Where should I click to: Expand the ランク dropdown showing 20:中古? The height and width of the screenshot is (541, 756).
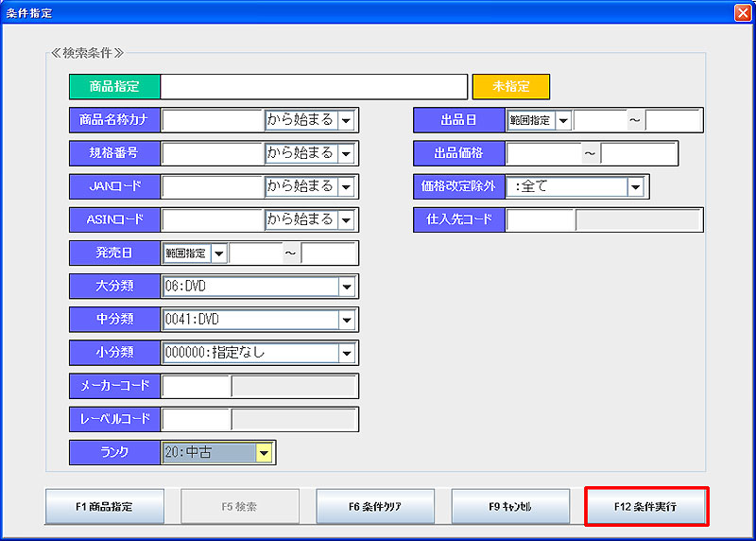pos(264,452)
